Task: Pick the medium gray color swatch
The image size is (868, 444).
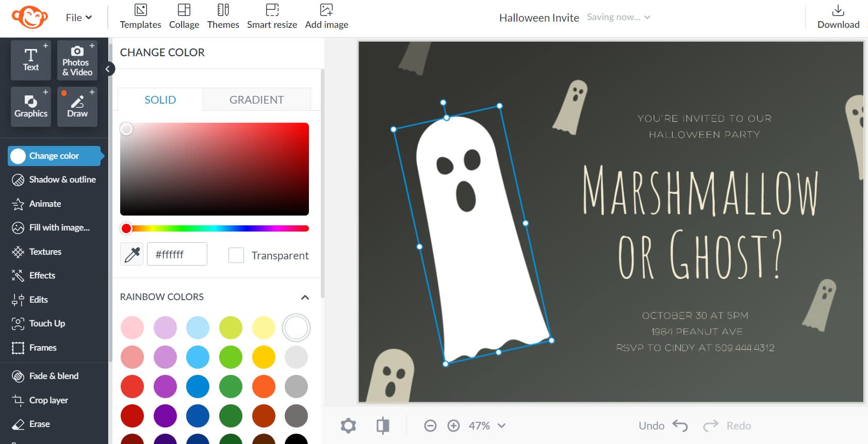Action: [296, 387]
